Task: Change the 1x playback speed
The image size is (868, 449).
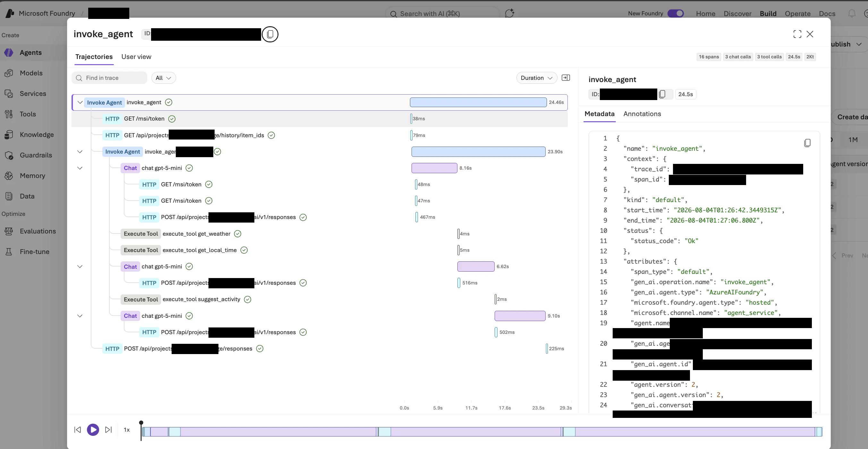Action: 127,430
